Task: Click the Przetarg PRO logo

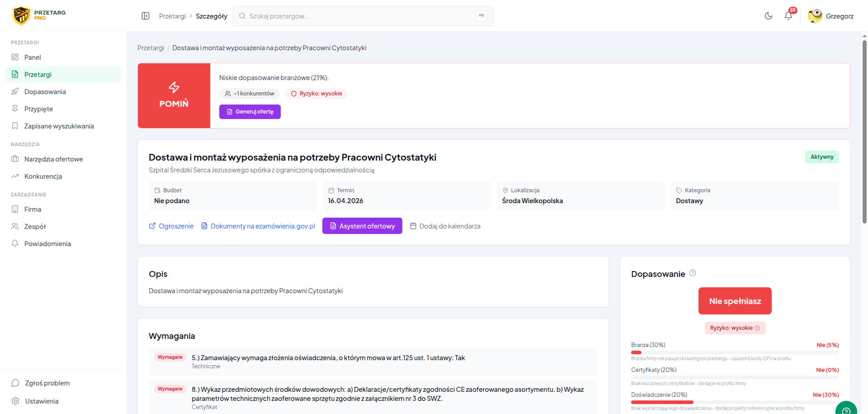Action: tap(39, 15)
